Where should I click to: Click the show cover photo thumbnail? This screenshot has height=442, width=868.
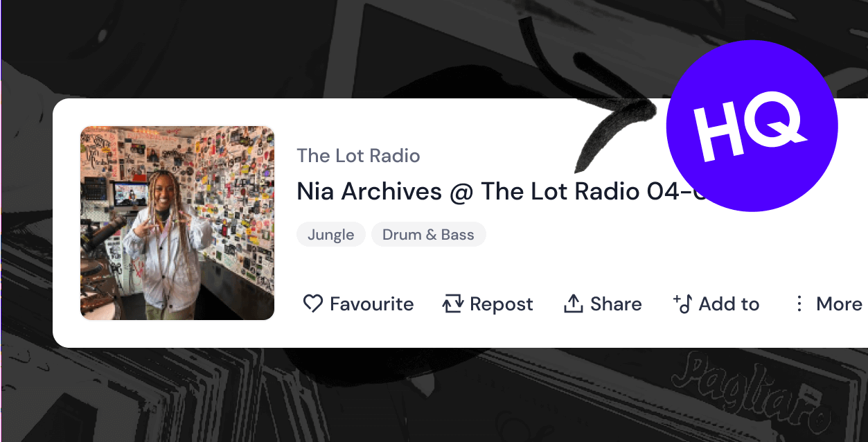[x=177, y=223]
